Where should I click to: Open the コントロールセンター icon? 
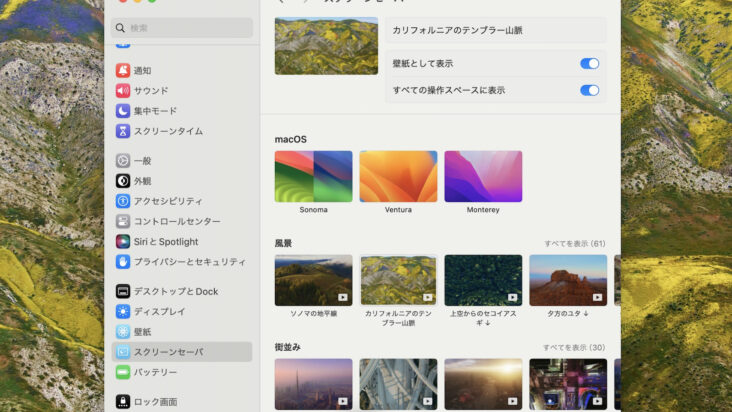tap(123, 221)
